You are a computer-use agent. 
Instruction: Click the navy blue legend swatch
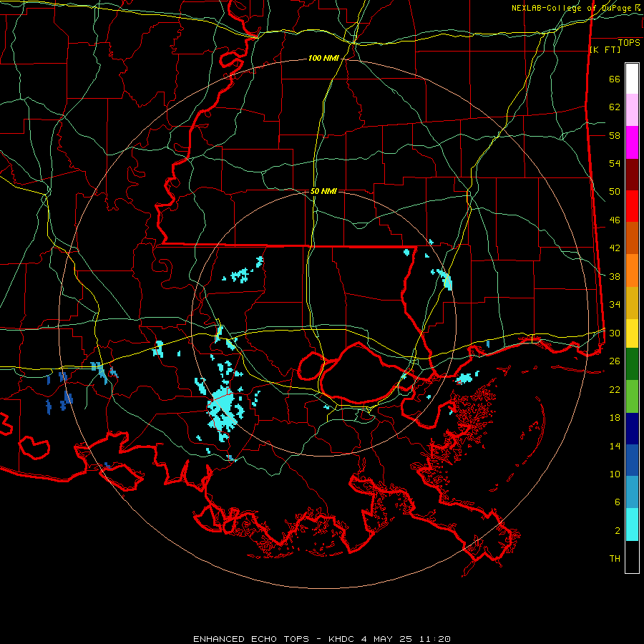[x=632, y=429]
